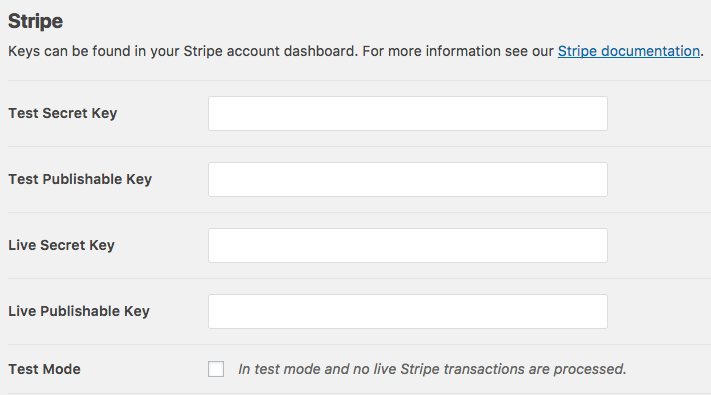Click the word 'dashboard' in the description

(321, 51)
